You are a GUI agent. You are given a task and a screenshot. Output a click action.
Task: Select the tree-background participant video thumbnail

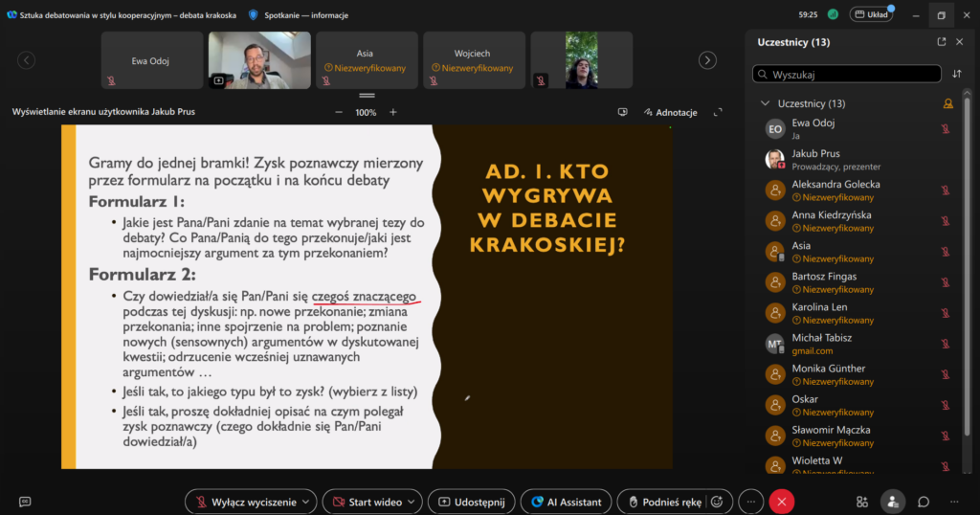click(582, 60)
